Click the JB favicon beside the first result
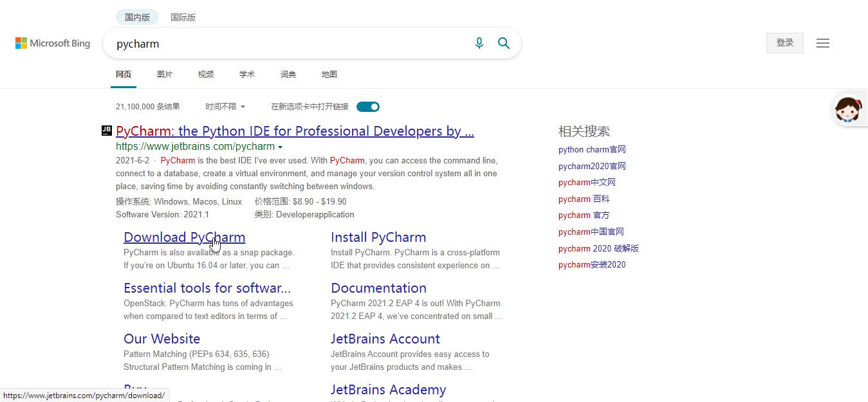This screenshot has height=402, width=868. click(x=106, y=129)
